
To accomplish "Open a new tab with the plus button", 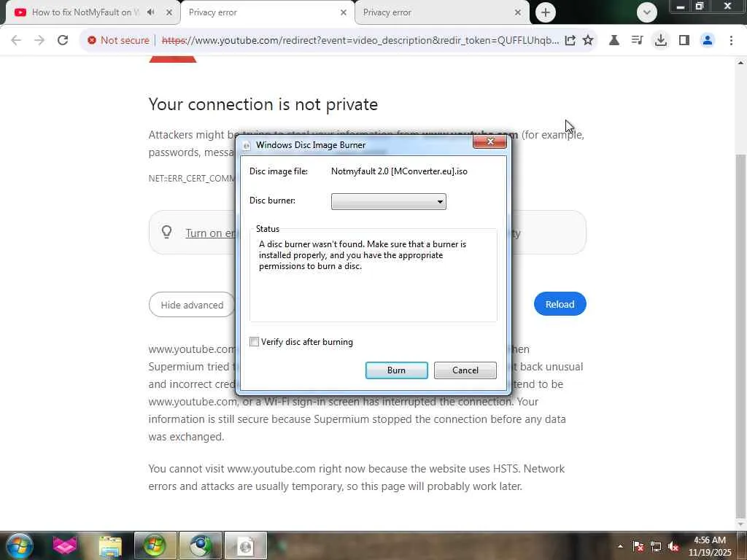I will tap(546, 12).
